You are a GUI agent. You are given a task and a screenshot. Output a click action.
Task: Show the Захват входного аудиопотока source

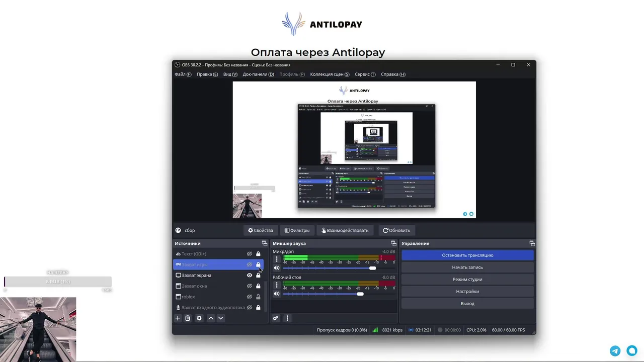250,308
